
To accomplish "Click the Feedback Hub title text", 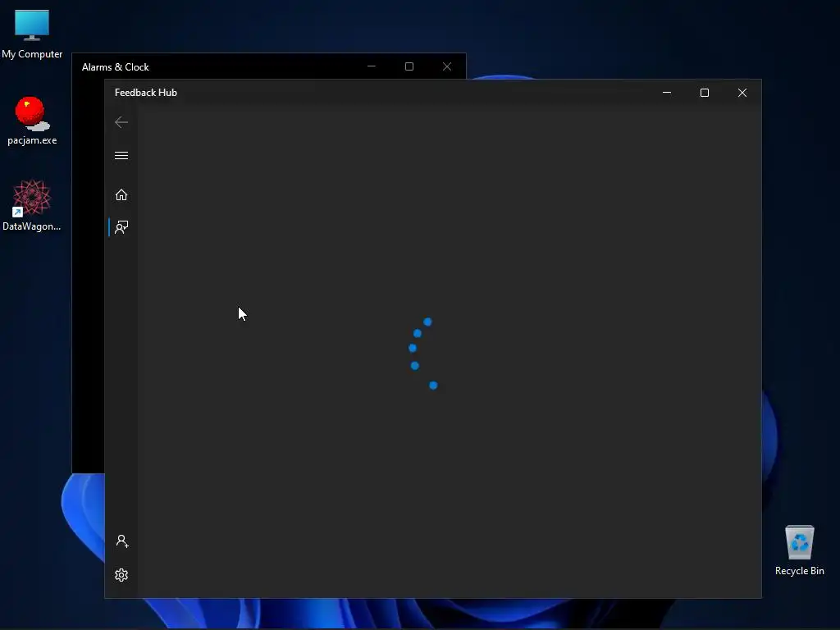I will (146, 93).
